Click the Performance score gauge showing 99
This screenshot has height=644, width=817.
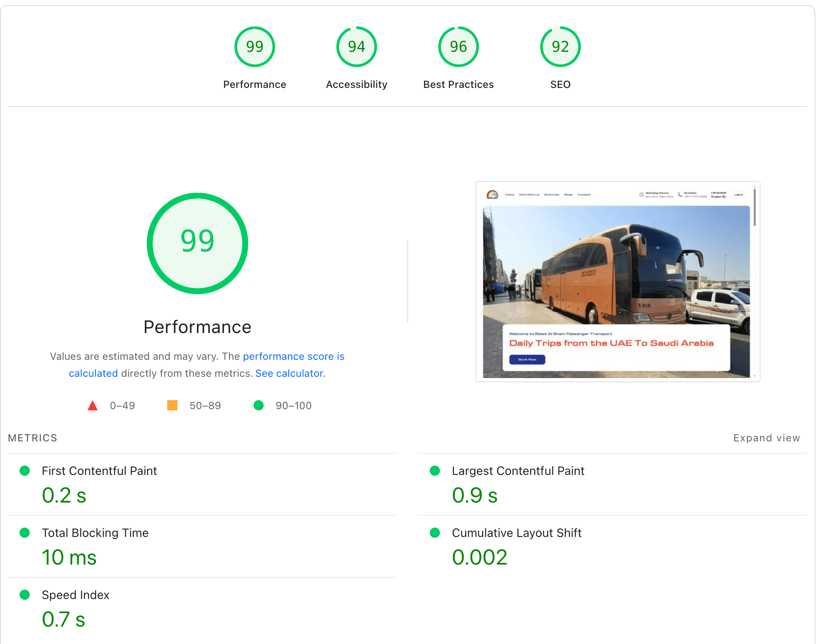pos(254,47)
